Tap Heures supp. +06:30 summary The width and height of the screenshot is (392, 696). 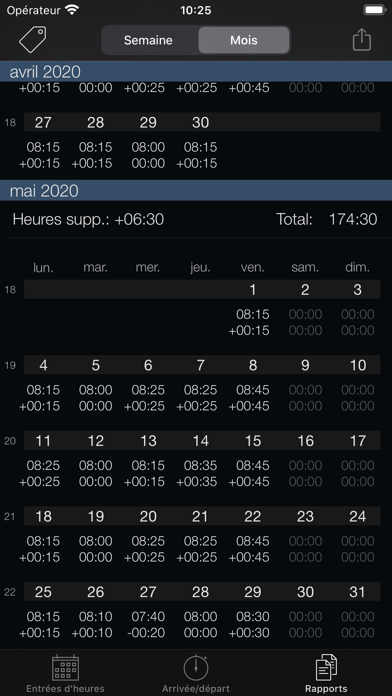pos(88,219)
